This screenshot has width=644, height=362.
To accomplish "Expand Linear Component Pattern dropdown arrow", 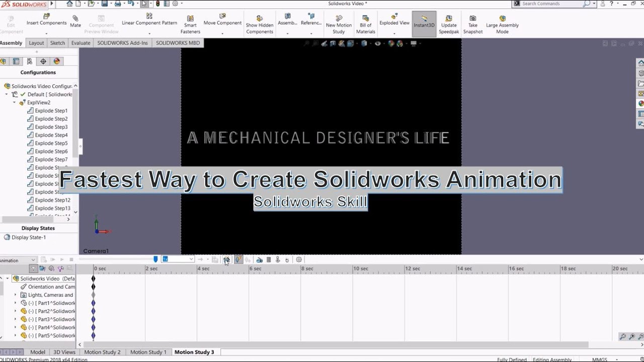I will pyautogui.click(x=149, y=33).
